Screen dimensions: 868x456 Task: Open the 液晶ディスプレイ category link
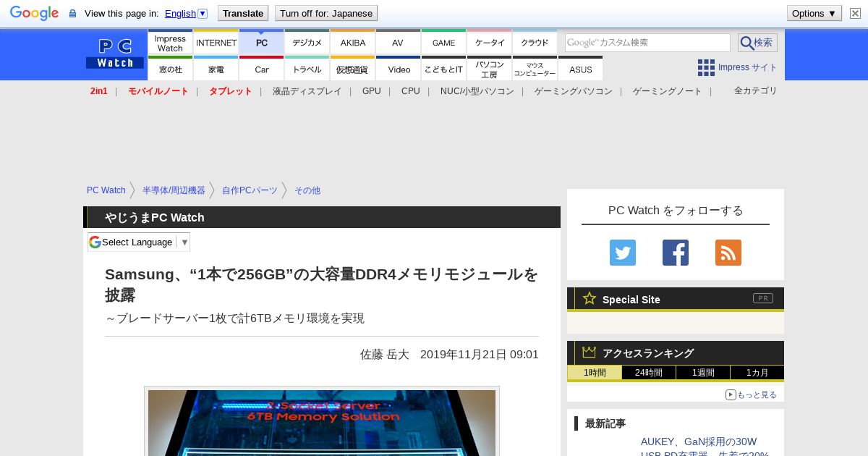coord(307,91)
